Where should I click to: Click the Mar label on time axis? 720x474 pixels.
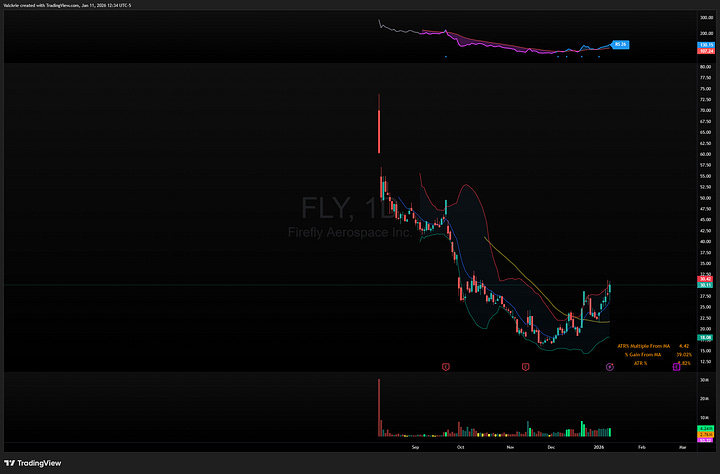tap(682, 447)
